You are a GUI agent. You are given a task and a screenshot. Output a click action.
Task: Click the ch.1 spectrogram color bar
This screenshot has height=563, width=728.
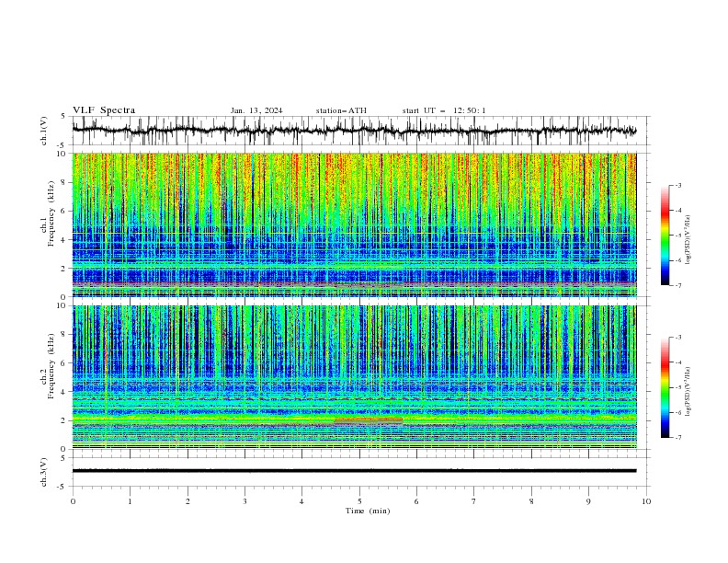[x=665, y=236]
